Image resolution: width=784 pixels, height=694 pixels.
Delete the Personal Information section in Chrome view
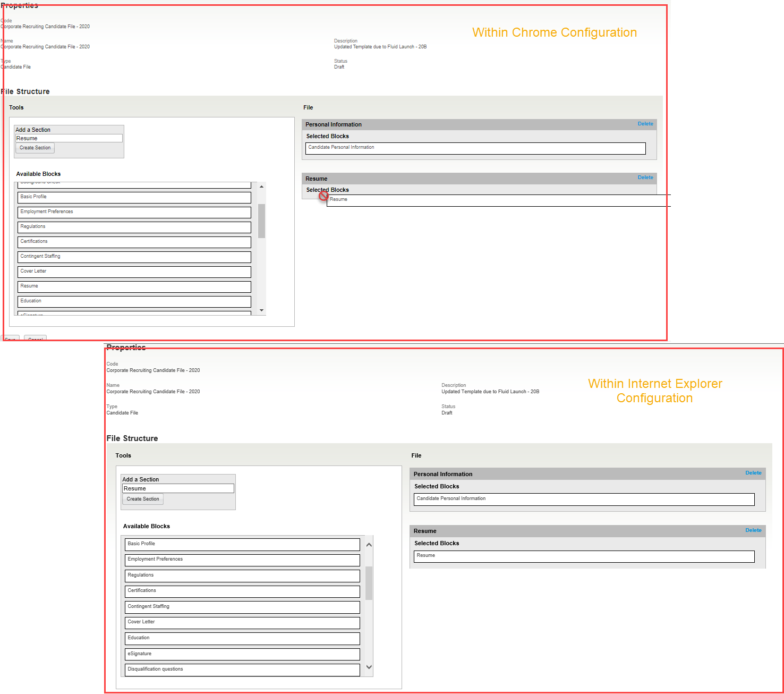[x=645, y=124]
